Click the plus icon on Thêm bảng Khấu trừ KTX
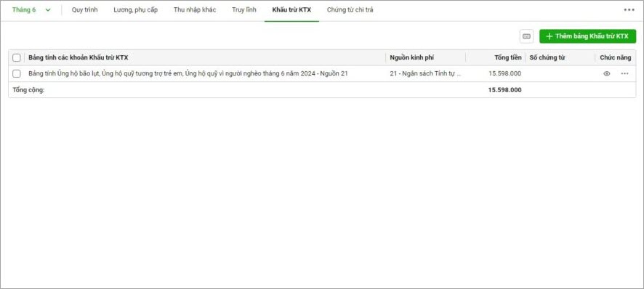 (549, 36)
